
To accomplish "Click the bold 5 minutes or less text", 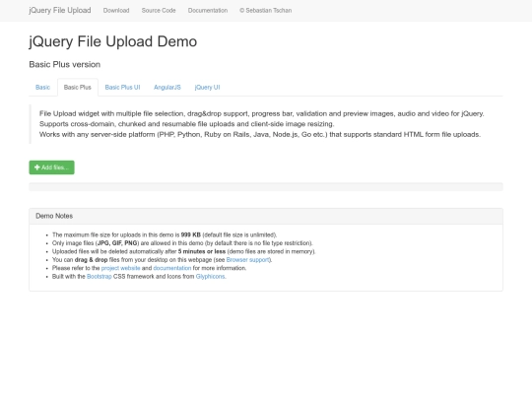I will [x=202, y=251].
